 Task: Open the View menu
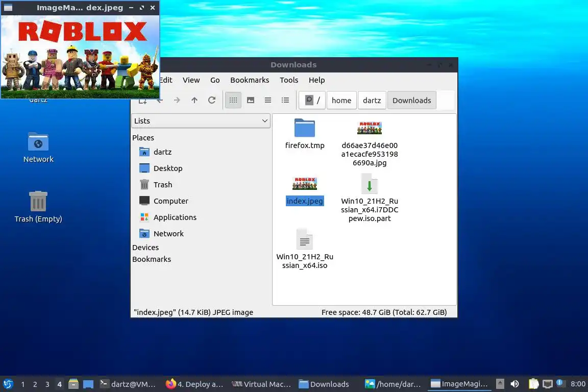tap(191, 80)
